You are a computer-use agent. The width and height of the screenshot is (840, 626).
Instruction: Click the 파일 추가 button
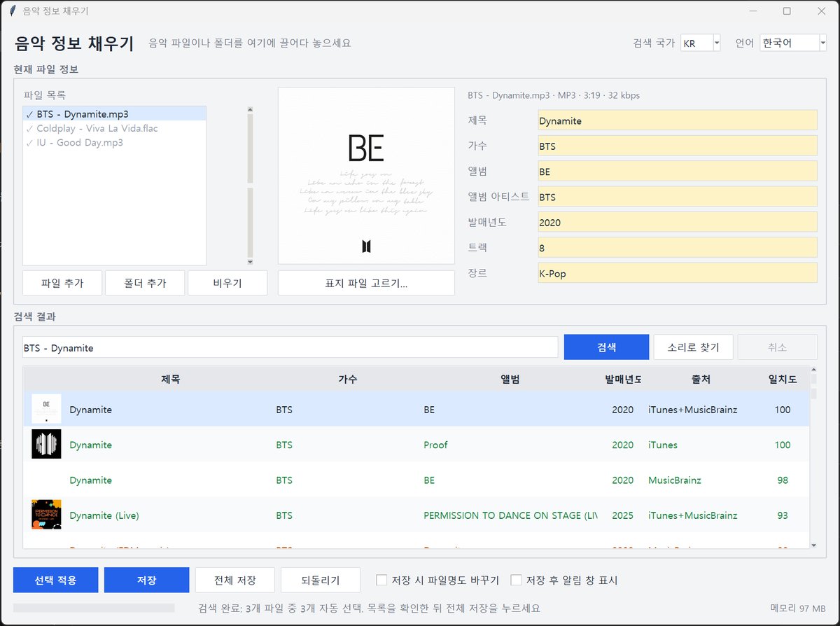point(62,283)
